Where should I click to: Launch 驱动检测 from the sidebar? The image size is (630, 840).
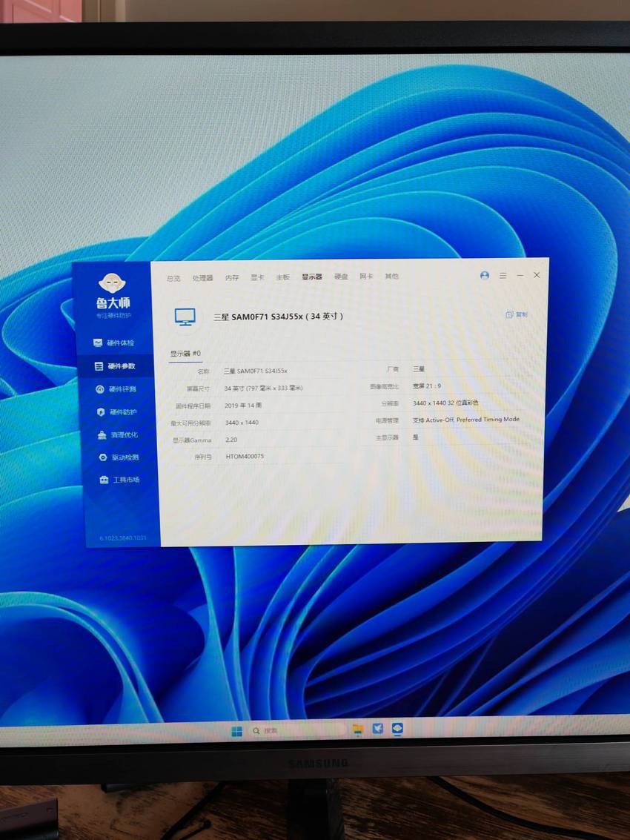(x=119, y=457)
